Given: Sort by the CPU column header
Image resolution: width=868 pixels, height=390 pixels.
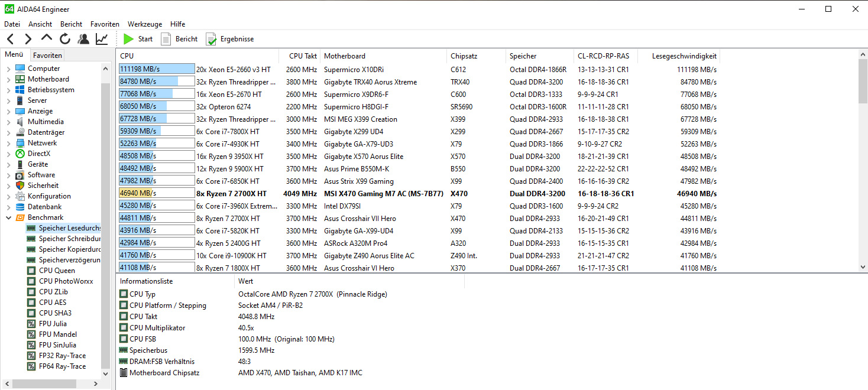Looking at the screenshot, I should [x=197, y=56].
